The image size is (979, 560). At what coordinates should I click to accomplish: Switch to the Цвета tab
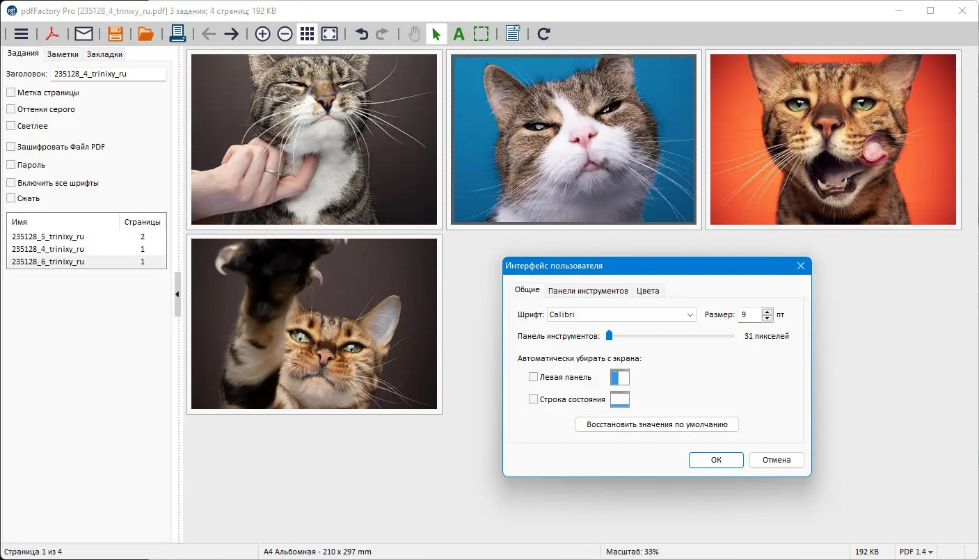pyautogui.click(x=648, y=291)
